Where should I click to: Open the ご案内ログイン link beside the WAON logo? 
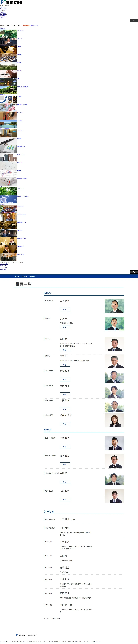(x=34, y=25)
